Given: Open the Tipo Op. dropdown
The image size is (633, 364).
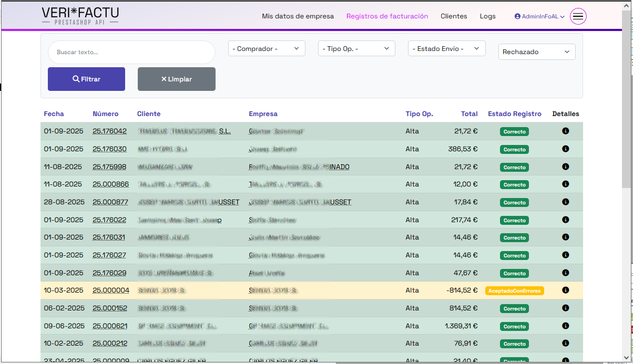Looking at the screenshot, I should pos(356,49).
